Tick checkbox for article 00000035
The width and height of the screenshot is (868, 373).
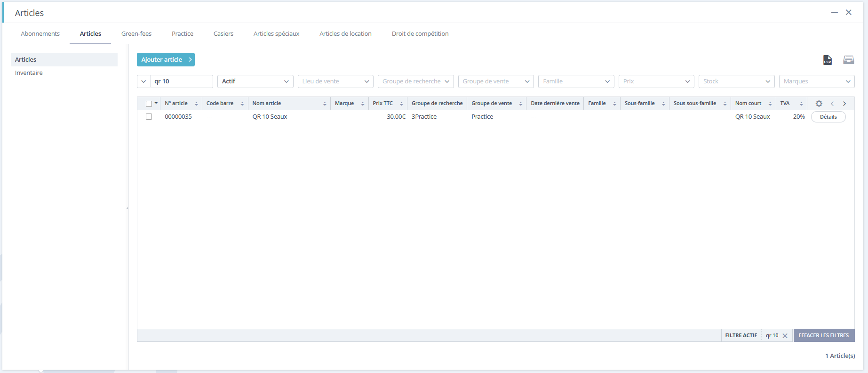(149, 117)
